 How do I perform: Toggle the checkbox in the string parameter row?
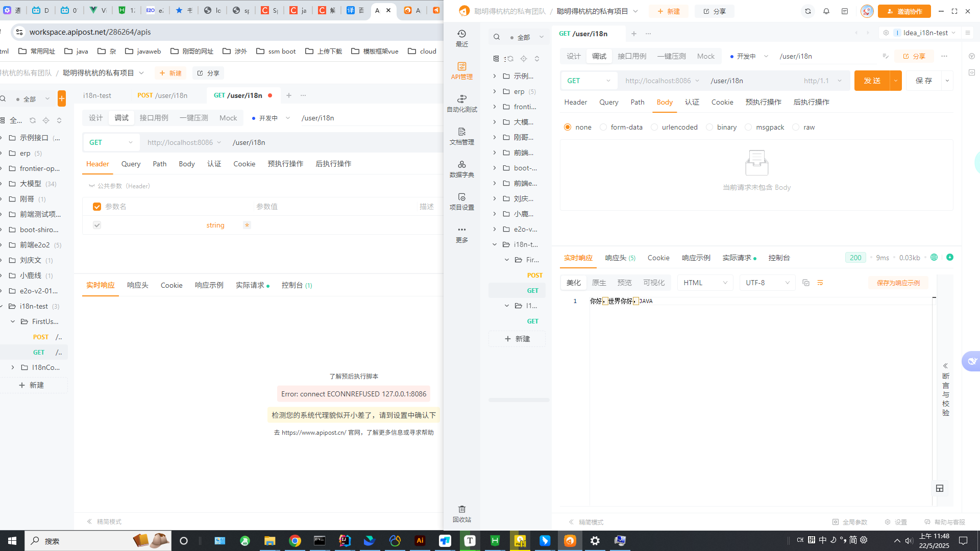(x=97, y=225)
